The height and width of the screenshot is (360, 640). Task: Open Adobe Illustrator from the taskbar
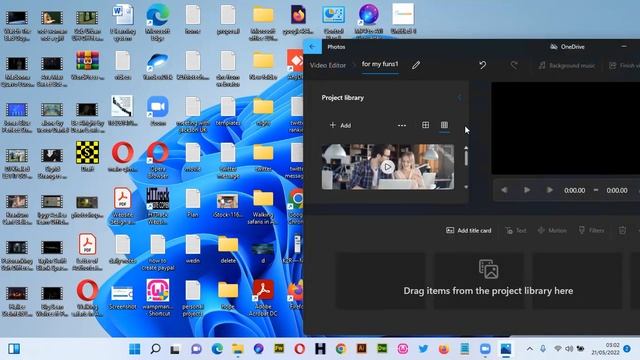click(361, 349)
